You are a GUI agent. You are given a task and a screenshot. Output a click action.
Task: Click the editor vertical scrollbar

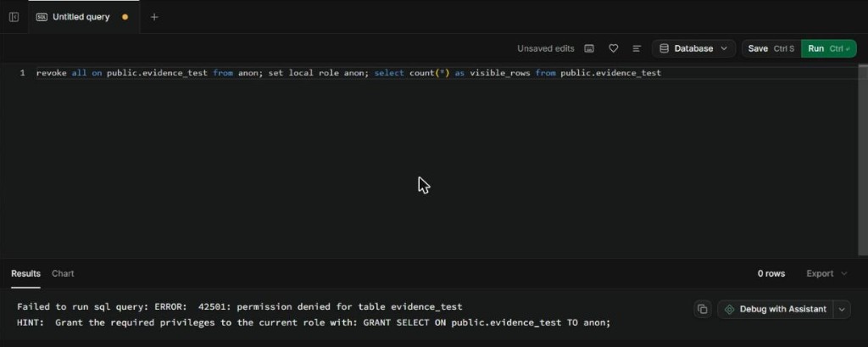point(862,160)
